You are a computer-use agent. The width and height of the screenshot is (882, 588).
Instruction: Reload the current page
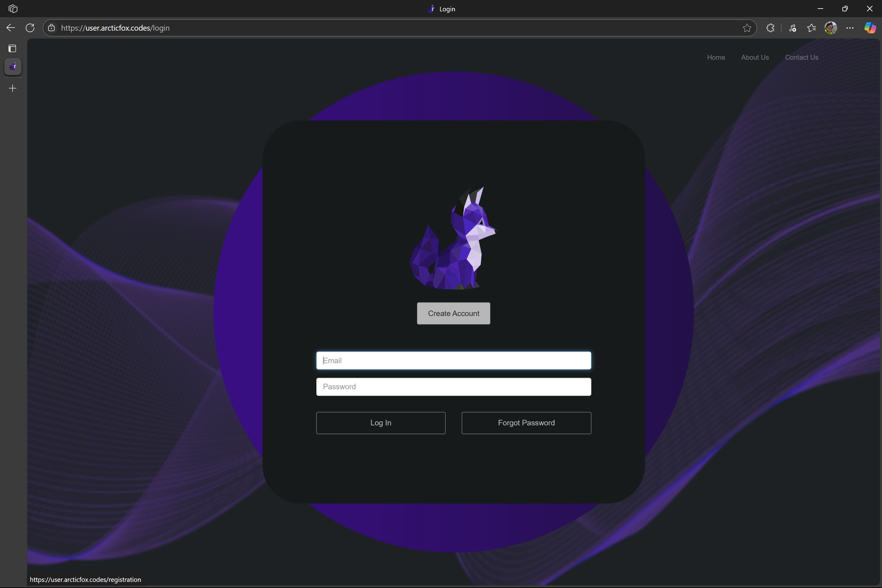pos(30,28)
